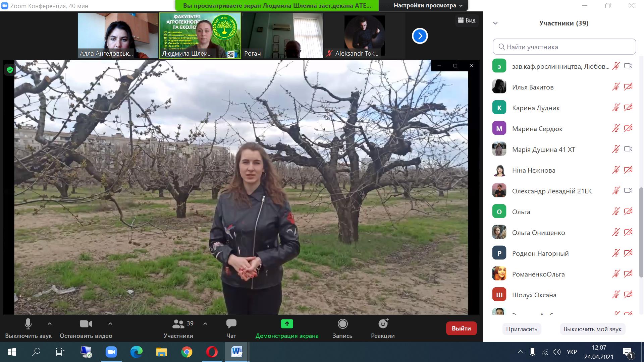Click the Participants (Участники) people icon
This screenshot has width=644, height=362.
coord(178,324)
